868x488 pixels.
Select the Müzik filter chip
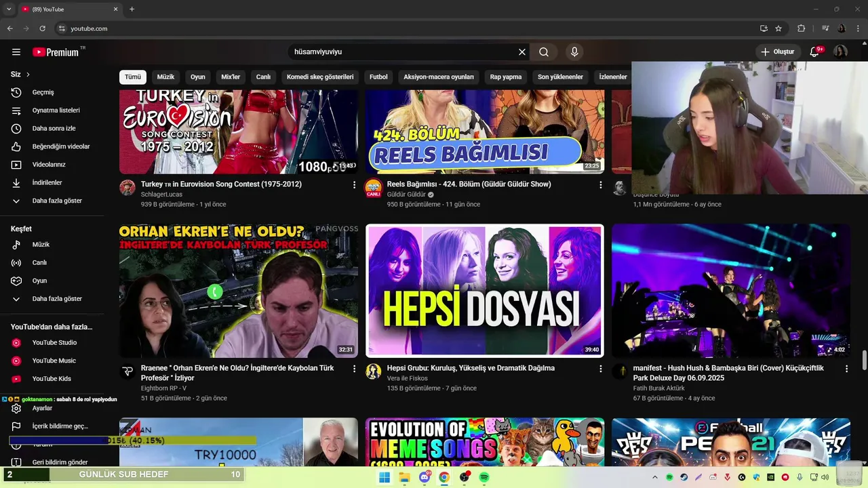[x=166, y=77]
